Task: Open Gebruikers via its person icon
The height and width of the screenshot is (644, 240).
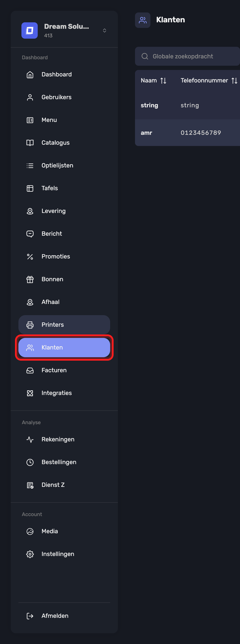Action: (30, 97)
